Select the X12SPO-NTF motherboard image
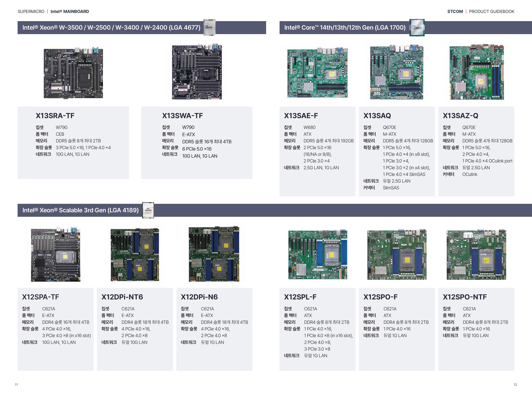This screenshot has width=532, height=396. (476, 254)
